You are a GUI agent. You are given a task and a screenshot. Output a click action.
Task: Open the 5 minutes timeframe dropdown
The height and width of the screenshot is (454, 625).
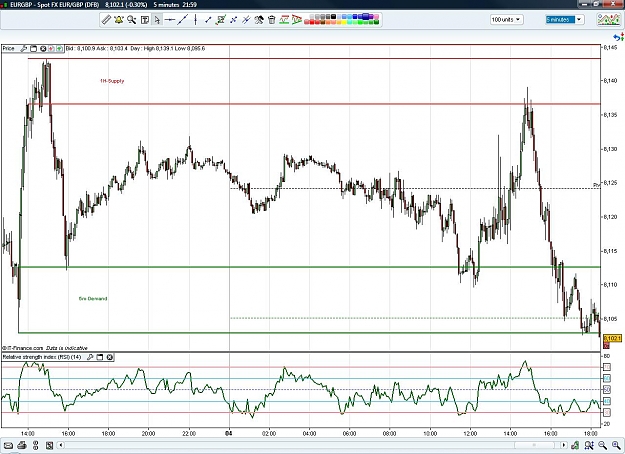click(x=564, y=20)
